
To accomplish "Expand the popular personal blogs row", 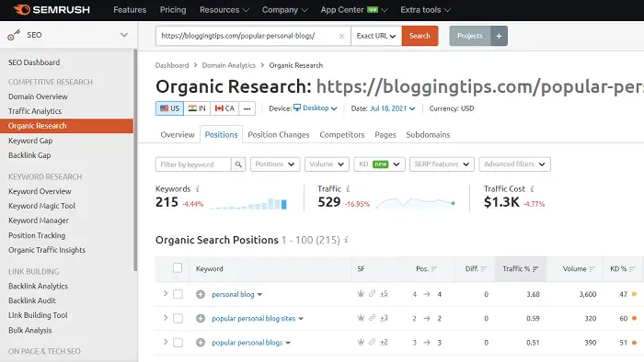I will pos(166,342).
